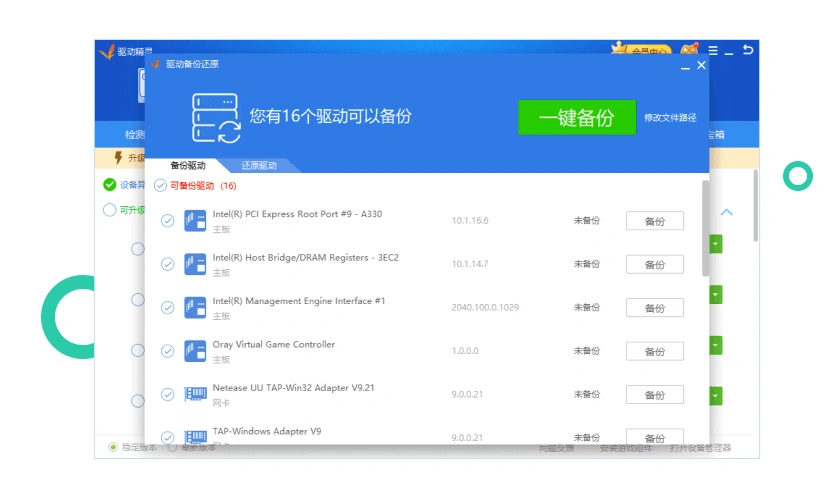Minimize the driver backup dialog
Screen dimensions: 833x495
coord(685,66)
